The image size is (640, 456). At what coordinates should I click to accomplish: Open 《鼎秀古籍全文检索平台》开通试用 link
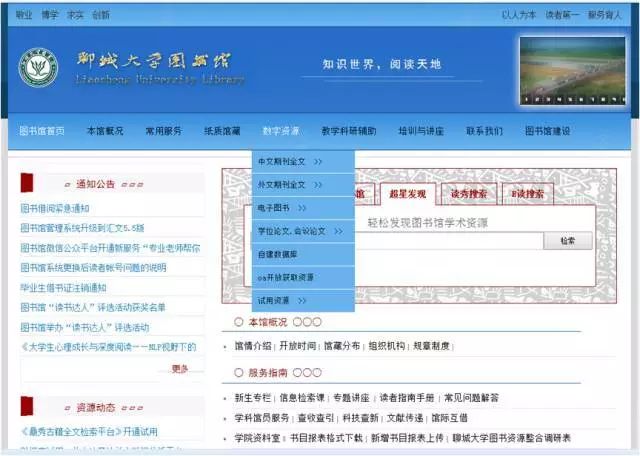[89, 432]
